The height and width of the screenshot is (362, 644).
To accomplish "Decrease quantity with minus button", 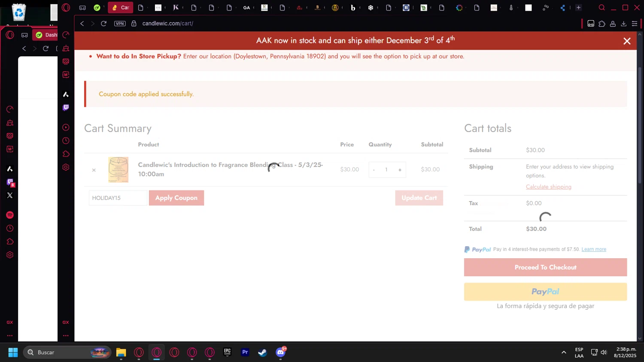I will coord(374,170).
